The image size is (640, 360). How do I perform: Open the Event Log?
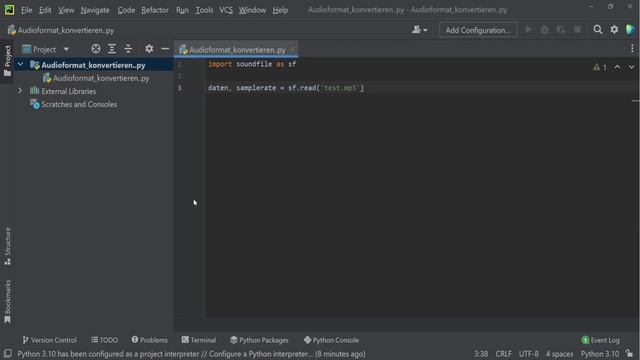point(600,340)
